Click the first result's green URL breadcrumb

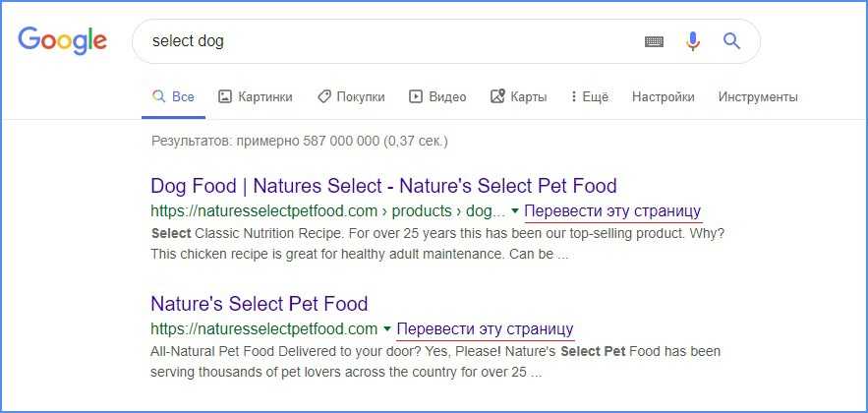click(327, 211)
